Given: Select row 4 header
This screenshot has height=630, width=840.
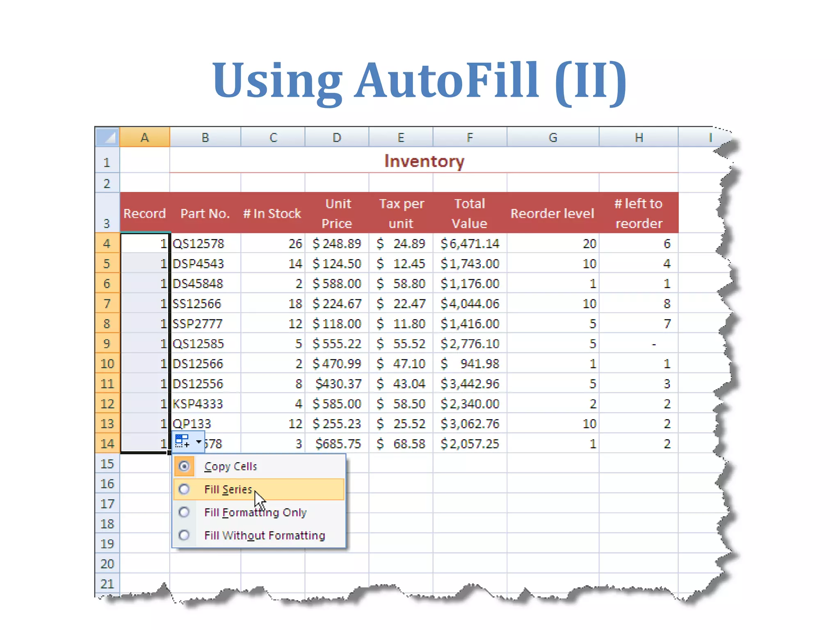Looking at the screenshot, I should pyautogui.click(x=107, y=243).
